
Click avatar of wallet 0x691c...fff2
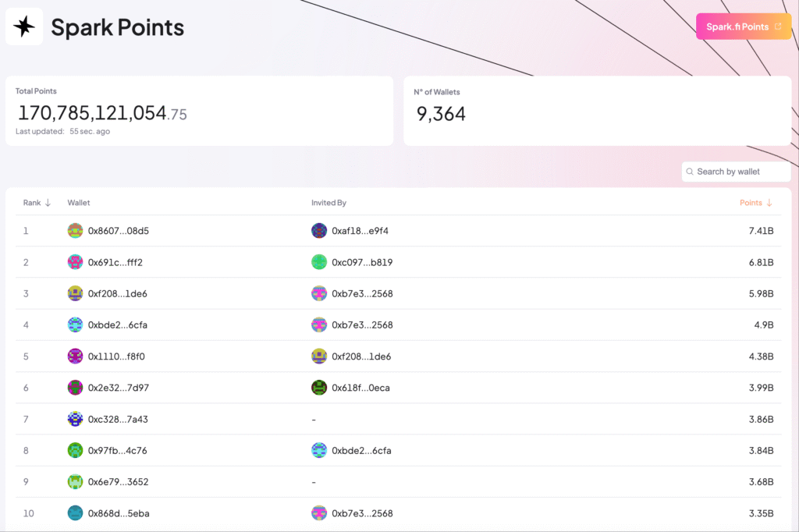pyautogui.click(x=75, y=262)
